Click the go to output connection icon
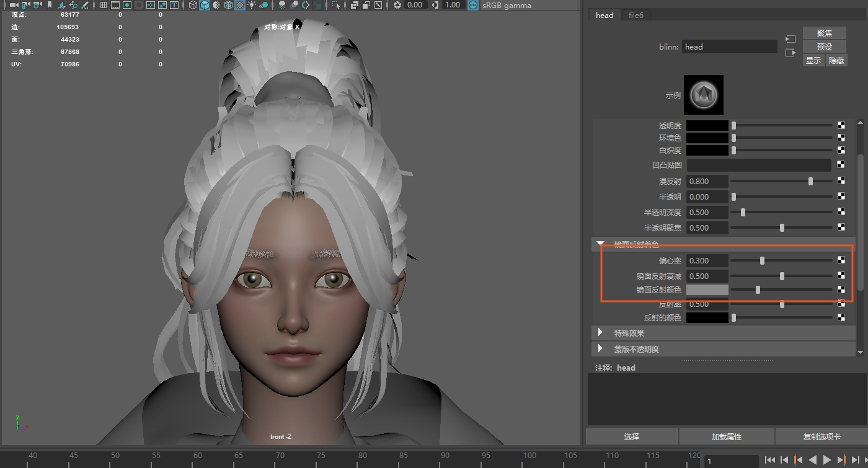This screenshot has width=868, height=468. (790, 53)
